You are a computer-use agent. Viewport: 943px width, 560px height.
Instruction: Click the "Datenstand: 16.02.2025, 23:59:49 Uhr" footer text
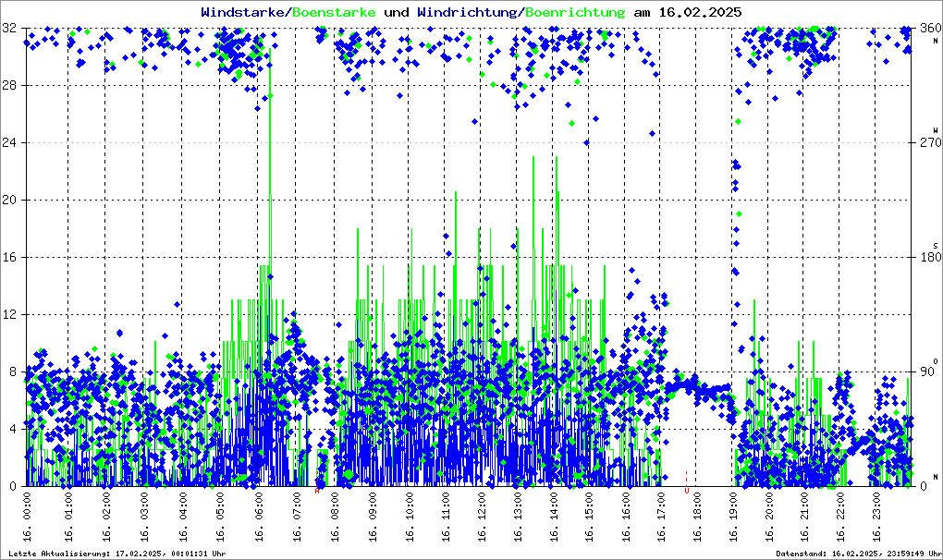859,554
